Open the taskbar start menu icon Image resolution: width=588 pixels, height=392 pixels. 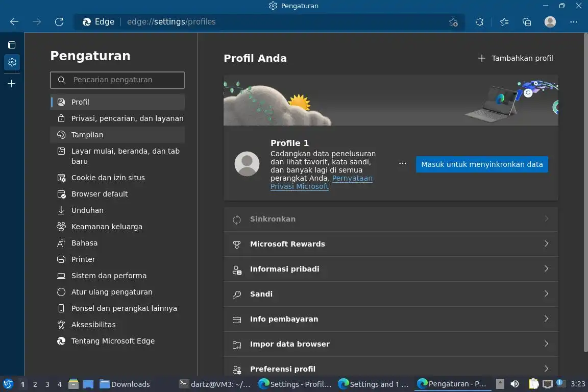coord(8,384)
